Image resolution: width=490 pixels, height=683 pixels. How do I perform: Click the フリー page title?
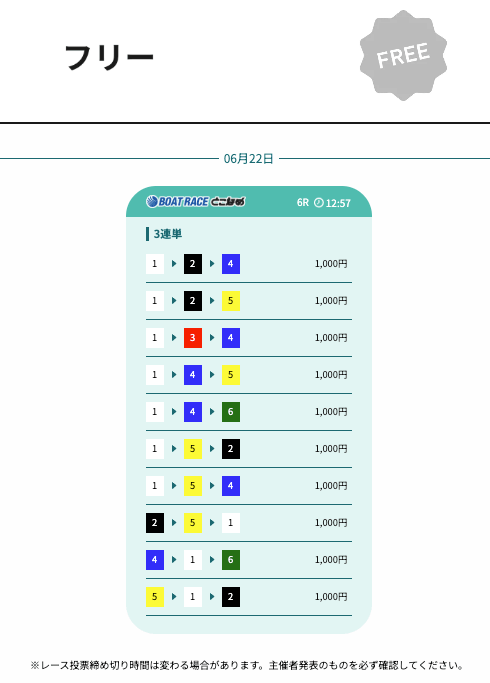point(109,57)
